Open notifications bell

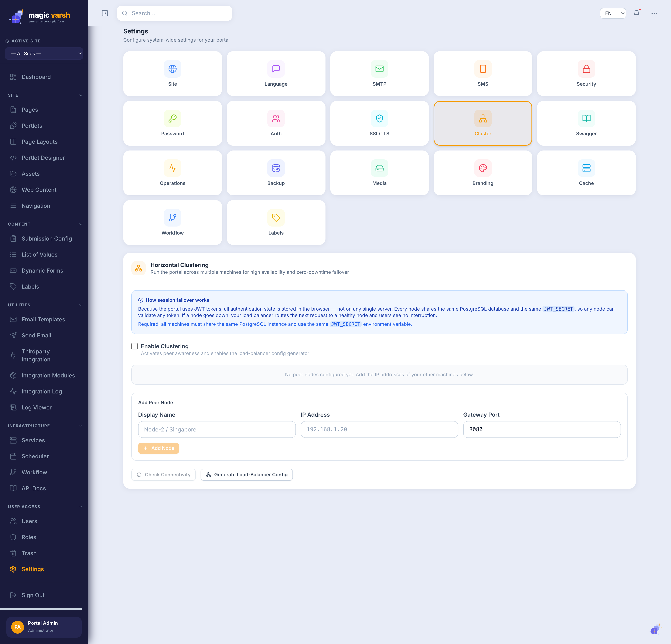[x=636, y=13]
